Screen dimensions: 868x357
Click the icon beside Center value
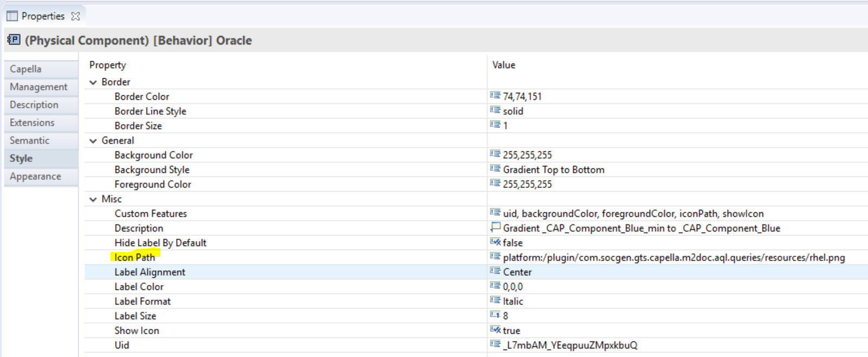click(495, 271)
